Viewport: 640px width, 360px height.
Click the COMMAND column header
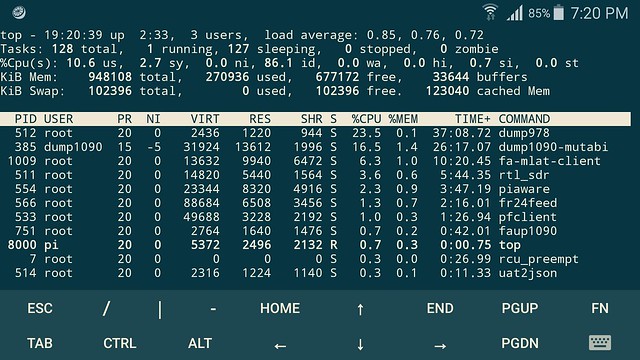click(x=524, y=119)
